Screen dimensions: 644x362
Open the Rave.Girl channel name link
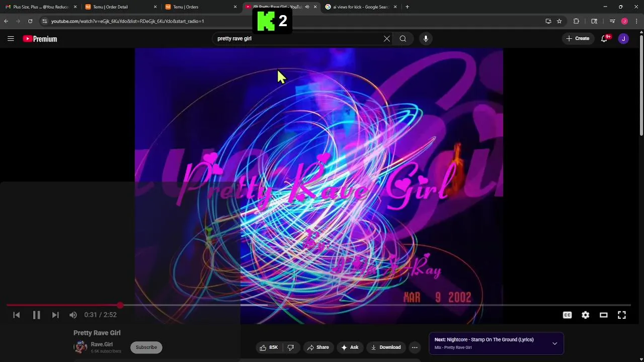102,344
